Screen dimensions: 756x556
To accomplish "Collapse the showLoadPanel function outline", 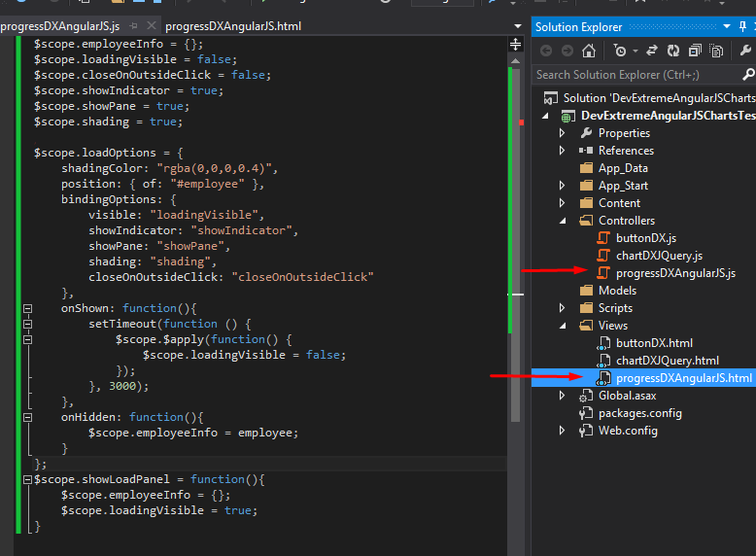I will point(27,479).
